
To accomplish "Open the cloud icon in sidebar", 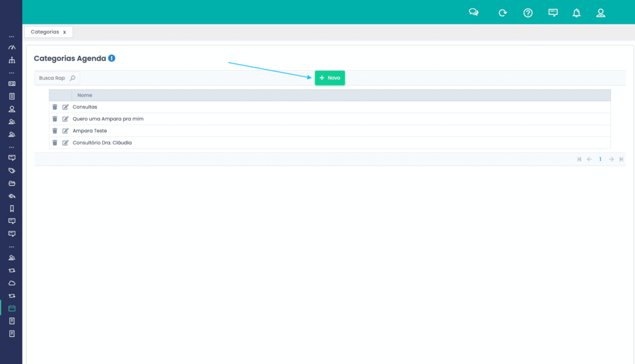I will [x=11, y=283].
